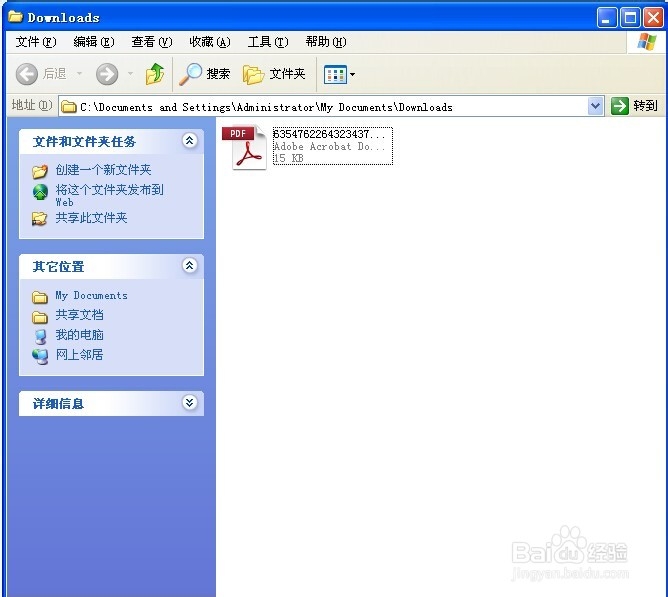Open the Search (搜索) magnifier tool
The width and height of the screenshot is (668, 597).
coord(205,74)
